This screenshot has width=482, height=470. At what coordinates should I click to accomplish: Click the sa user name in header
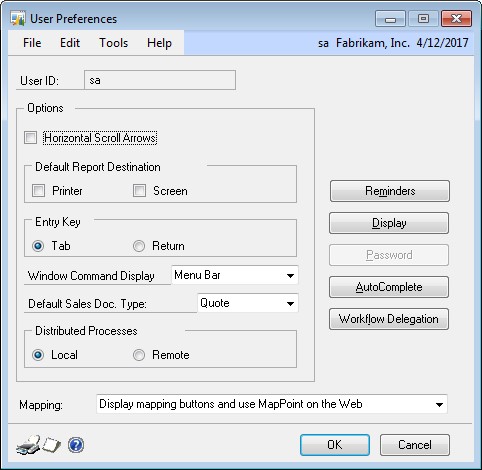tap(323, 43)
